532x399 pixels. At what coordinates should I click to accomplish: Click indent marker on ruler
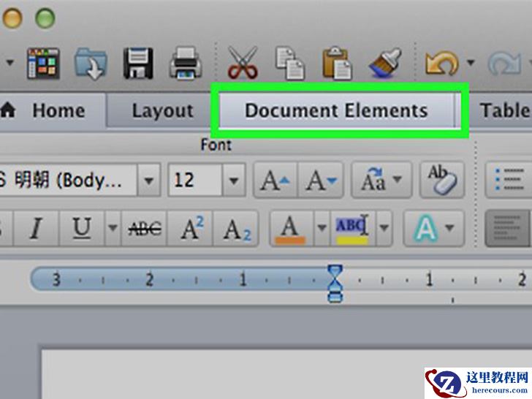click(x=335, y=284)
